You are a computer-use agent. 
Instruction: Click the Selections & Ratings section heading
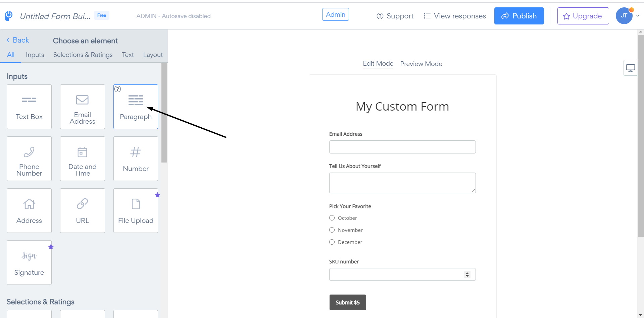[41, 302]
